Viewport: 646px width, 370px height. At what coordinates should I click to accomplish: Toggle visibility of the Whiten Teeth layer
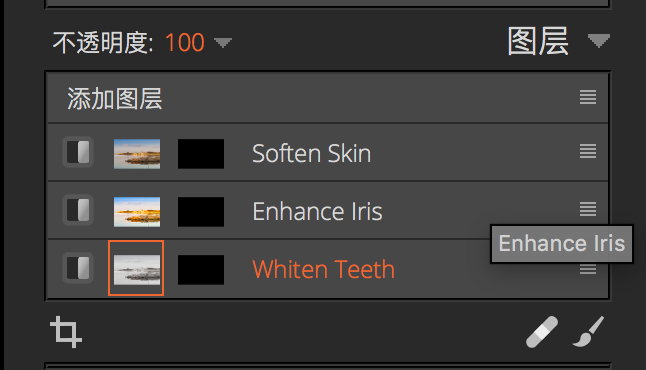click(78, 268)
